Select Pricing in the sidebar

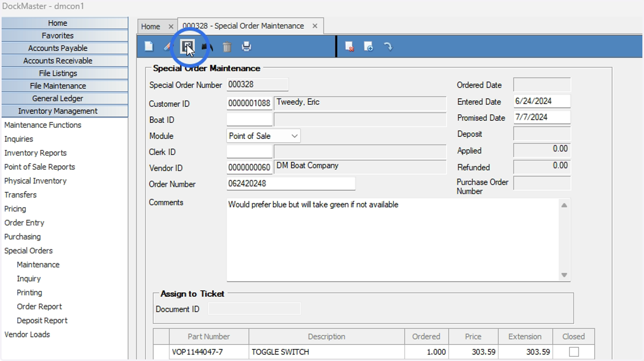pyautogui.click(x=15, y=209)
